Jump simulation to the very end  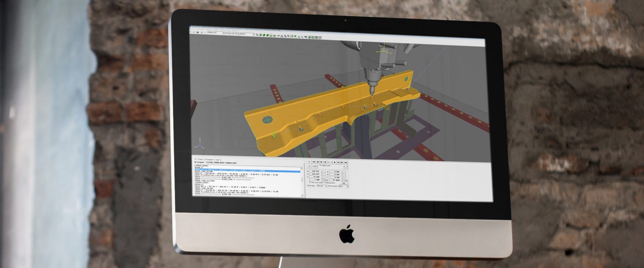346,162
